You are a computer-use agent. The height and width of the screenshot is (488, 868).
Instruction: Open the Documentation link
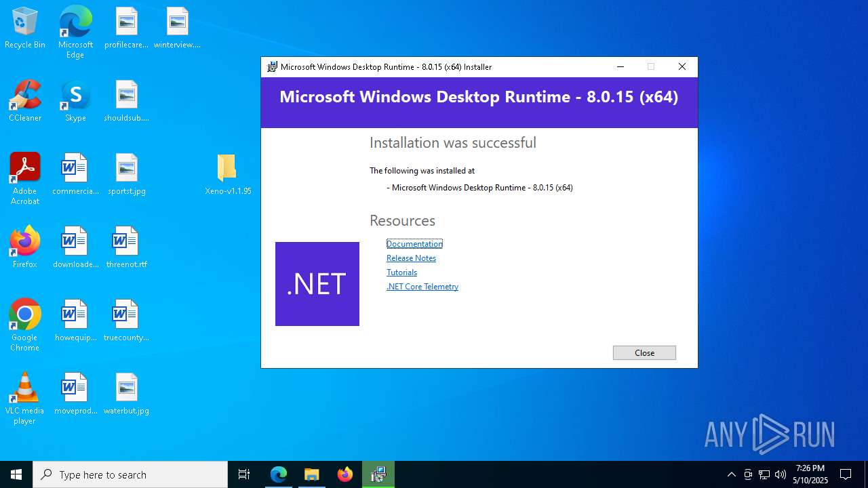414,244
